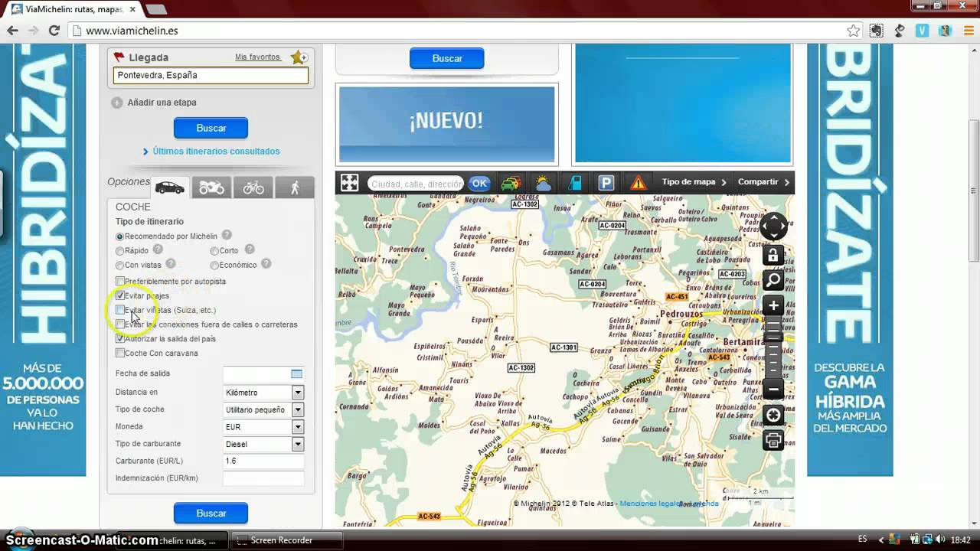Show traffic layer with cars icon
980x551 pixels.
click(x=511, y=183)
